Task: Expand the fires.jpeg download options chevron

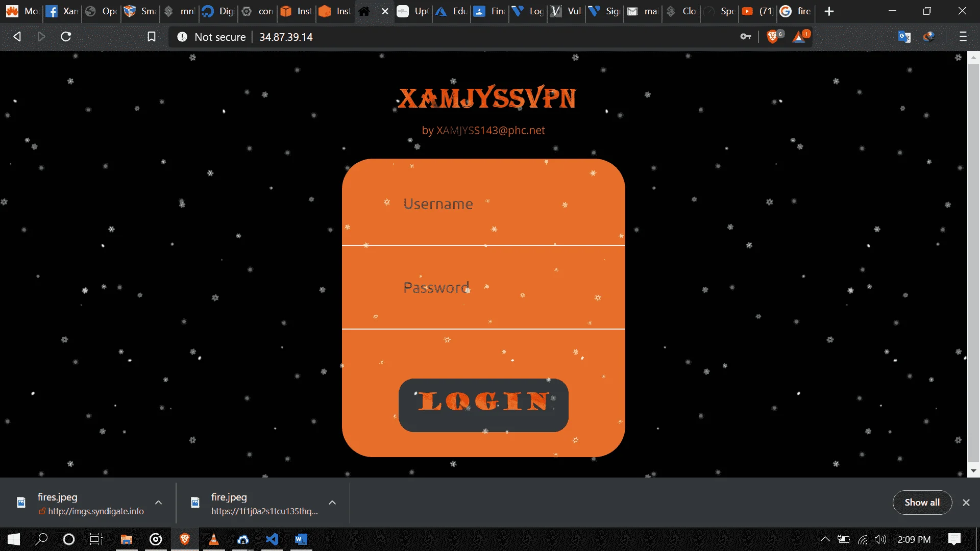Action: [x=159, y=503]
